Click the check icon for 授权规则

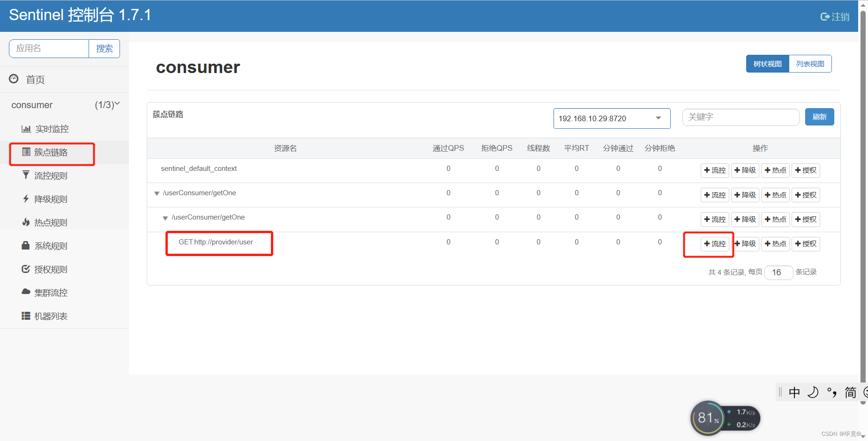pos(26,269)
